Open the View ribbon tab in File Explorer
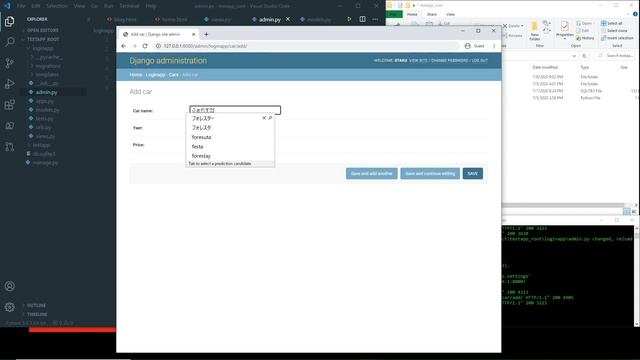Screen dimensions: 640x360 pos(450,14)
